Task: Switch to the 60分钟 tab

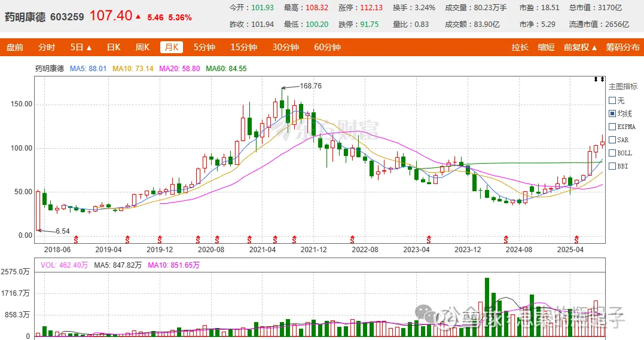Action: click(x=327, y=47)
